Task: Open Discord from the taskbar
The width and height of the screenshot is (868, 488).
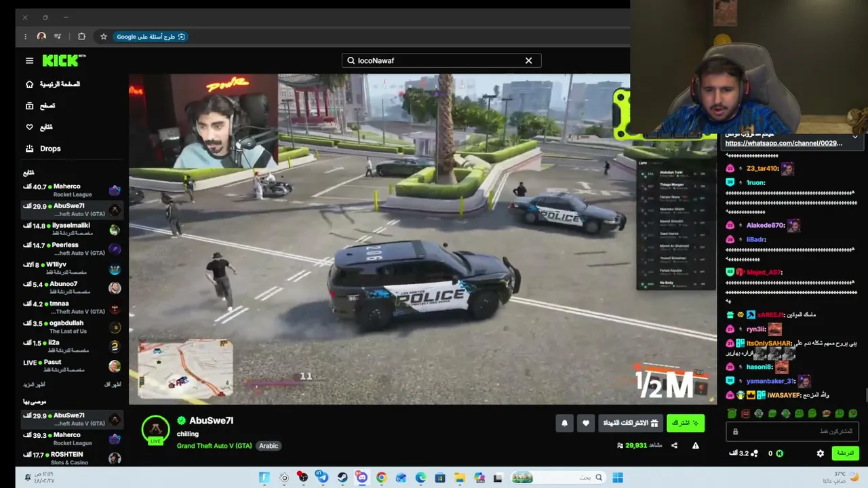Action: [361, 478]
